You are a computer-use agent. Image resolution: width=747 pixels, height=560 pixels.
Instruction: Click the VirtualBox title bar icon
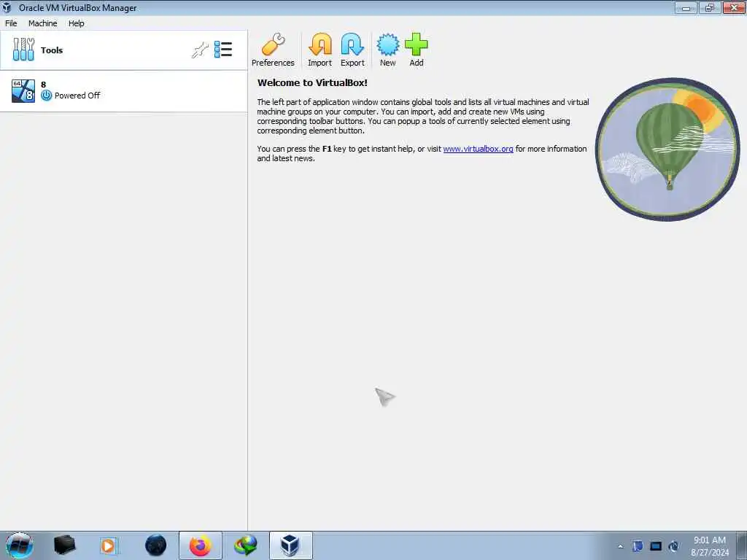click(x=7, y=7)
